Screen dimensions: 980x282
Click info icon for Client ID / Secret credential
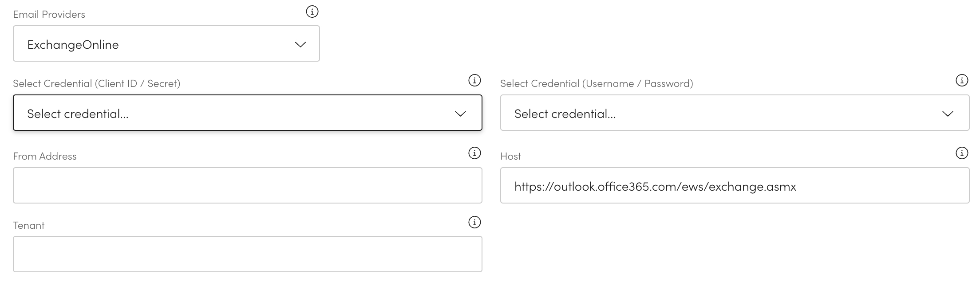point(474,81)
